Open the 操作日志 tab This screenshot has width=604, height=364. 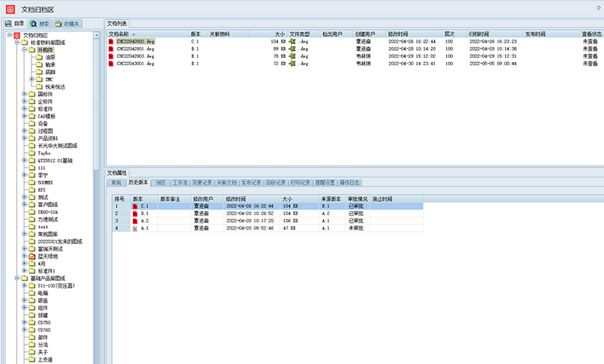(350, 183)
